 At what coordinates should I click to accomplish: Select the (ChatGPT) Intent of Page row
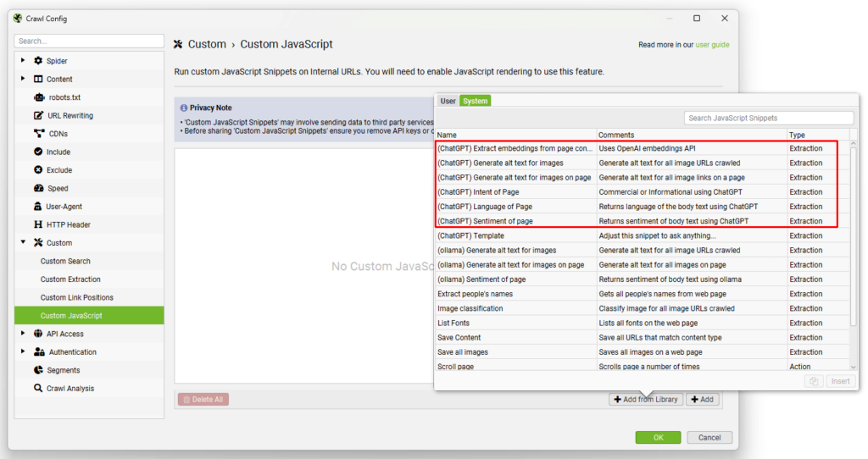click(x=515, y=192)
